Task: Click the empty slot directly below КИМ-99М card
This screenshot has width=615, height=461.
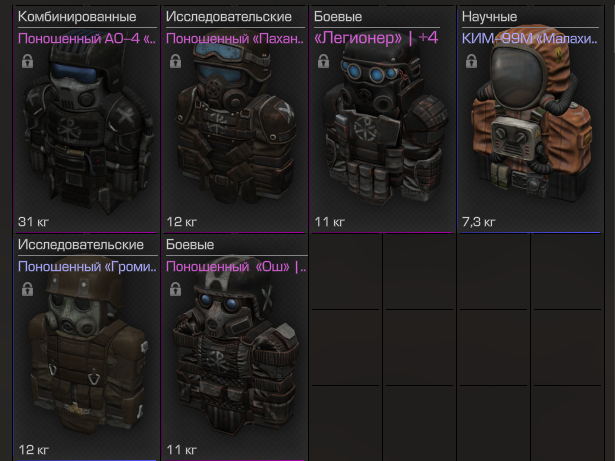Action: point(493,271)
